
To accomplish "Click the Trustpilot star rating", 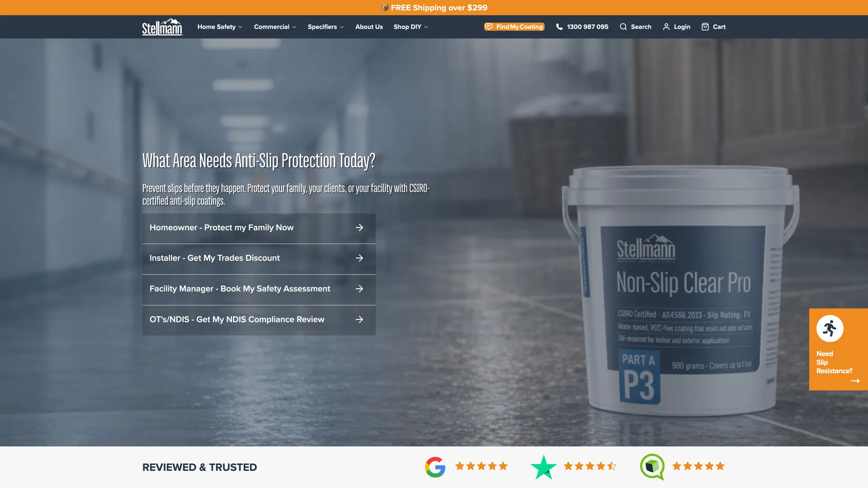I will tap(590, 466).
